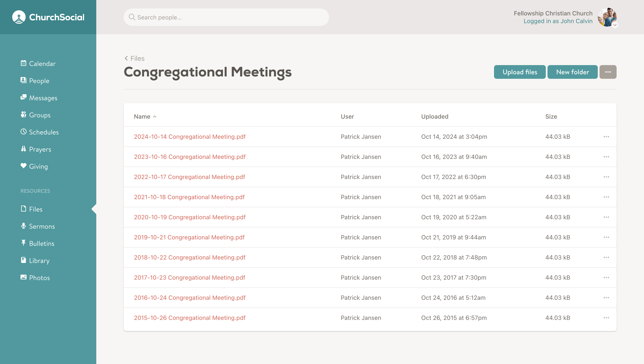Click the Messages chat bubbles icon
The image size is (644, 364).
tap(23, 97)
